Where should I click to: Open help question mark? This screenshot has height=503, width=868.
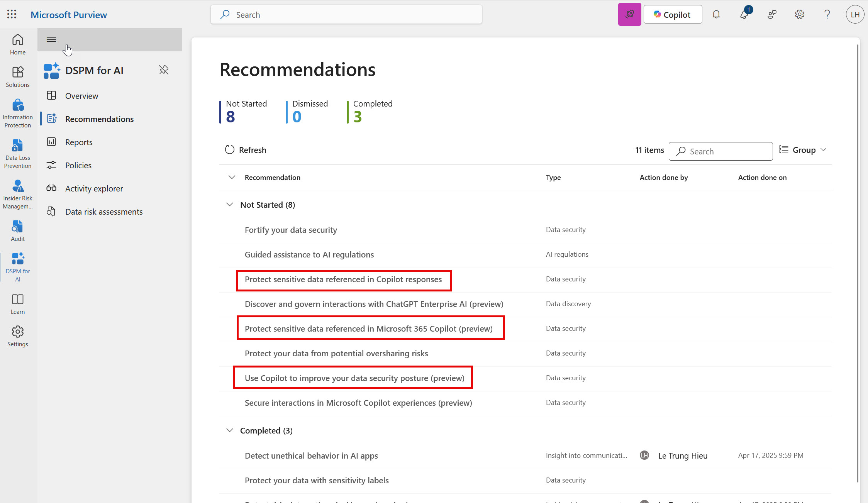pos(827,14)
